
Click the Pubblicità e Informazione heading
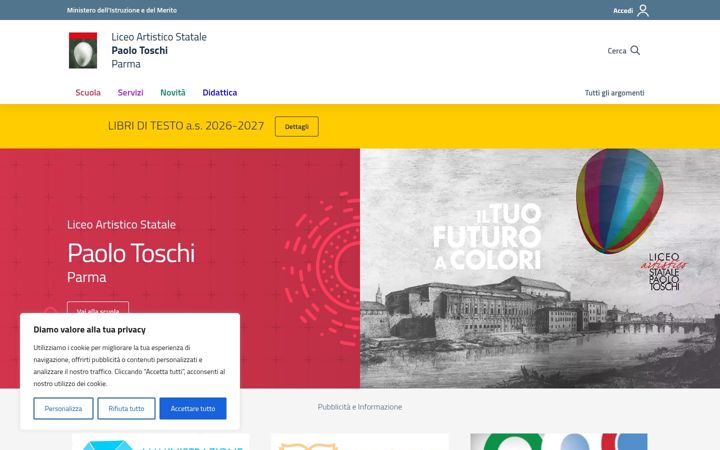[x=360, y=407]
